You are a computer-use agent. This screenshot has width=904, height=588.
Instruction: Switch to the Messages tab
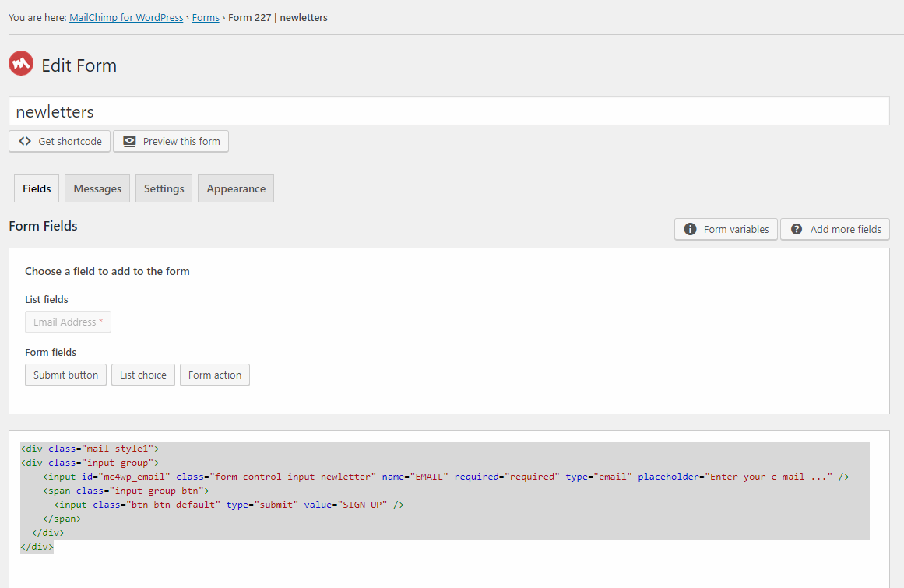coord(97,188)
